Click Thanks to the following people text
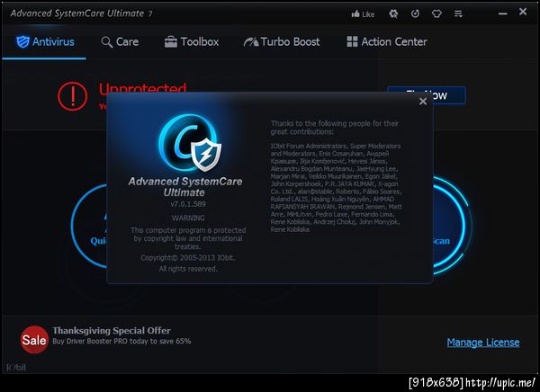Screen dimensions: 540x392 coord(335,128)
